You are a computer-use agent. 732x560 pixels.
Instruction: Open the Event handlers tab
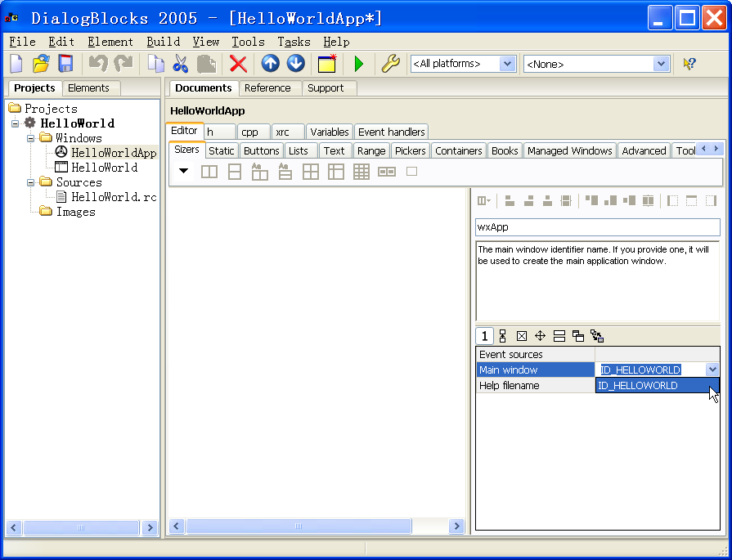[x=391, y=132]
